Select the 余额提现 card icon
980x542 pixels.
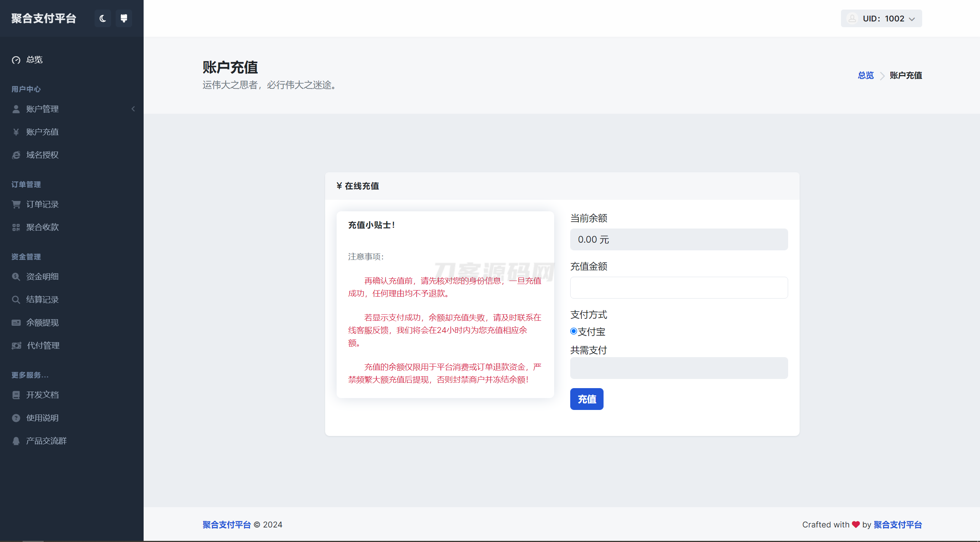point(16,322)
